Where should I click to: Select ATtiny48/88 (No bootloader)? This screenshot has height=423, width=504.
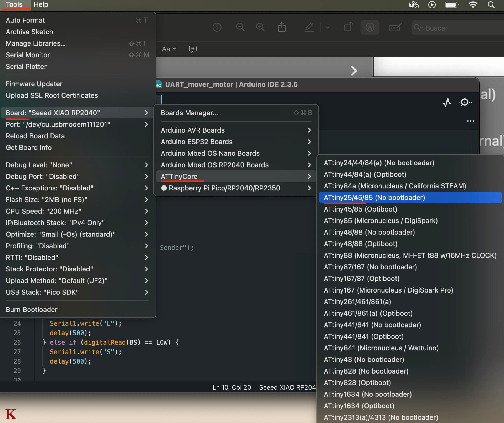click(x=410, y=232)
